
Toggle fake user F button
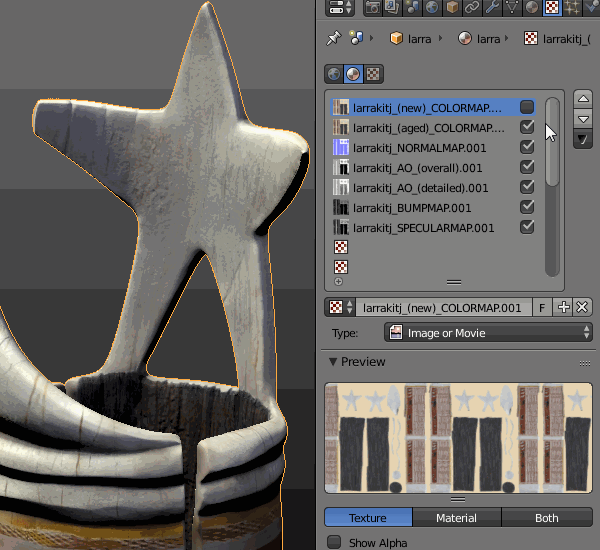click(542, 307)
